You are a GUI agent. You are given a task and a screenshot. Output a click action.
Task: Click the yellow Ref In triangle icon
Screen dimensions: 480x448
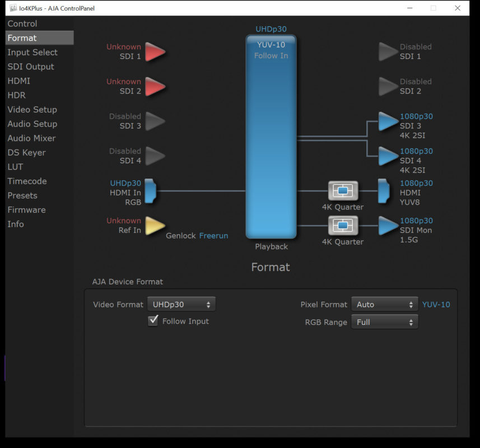155,226
